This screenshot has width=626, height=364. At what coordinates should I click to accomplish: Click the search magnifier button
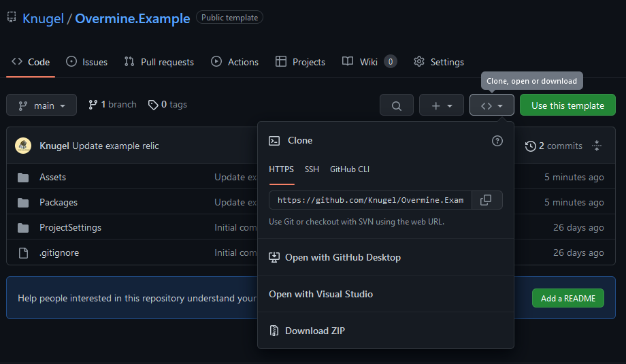pyautogui.click(x=397, y=105)
